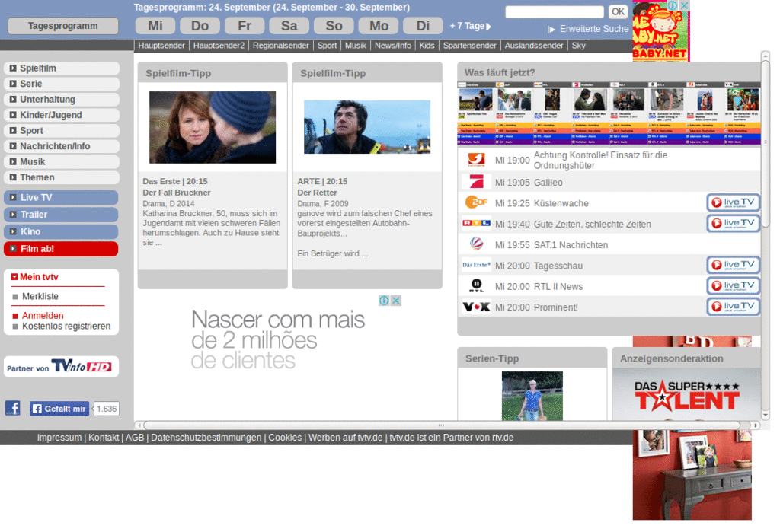
Task: Click the red Film ab! button
Action: tap(61, 249)
